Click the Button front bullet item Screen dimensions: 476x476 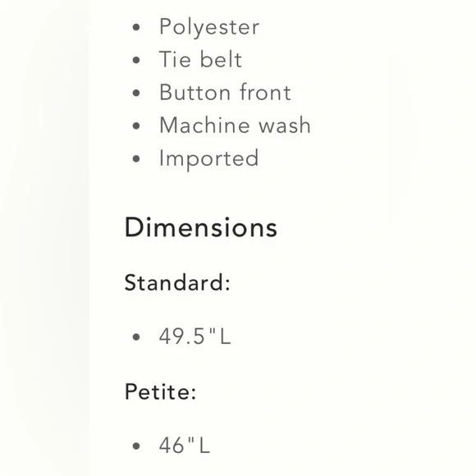[x=225, y=92]
